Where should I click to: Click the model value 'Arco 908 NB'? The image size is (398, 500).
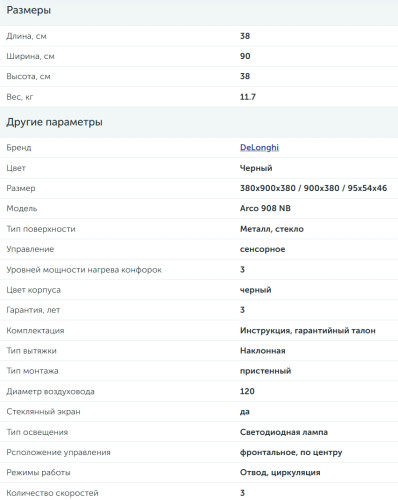coord(265,208)
